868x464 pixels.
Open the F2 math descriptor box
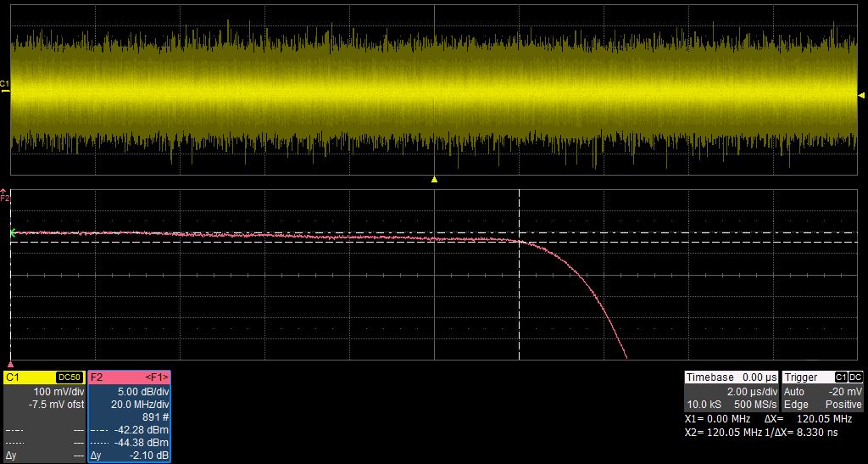tap(130, 416)
